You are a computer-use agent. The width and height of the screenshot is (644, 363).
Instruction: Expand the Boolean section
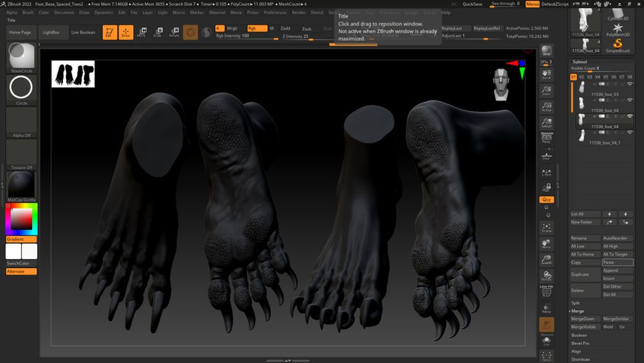[x=579, y=335]
